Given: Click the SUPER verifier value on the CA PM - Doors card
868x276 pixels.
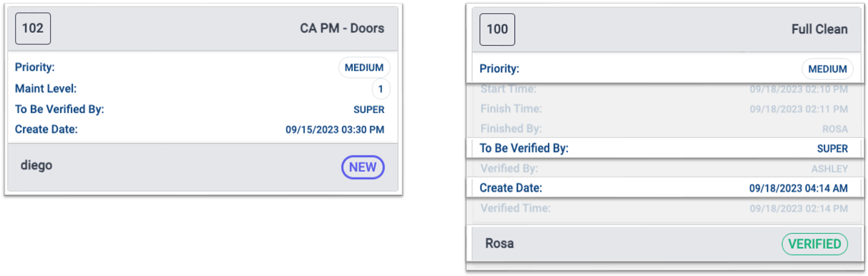Looking at the screenshot, I should (x=369, y=110).
